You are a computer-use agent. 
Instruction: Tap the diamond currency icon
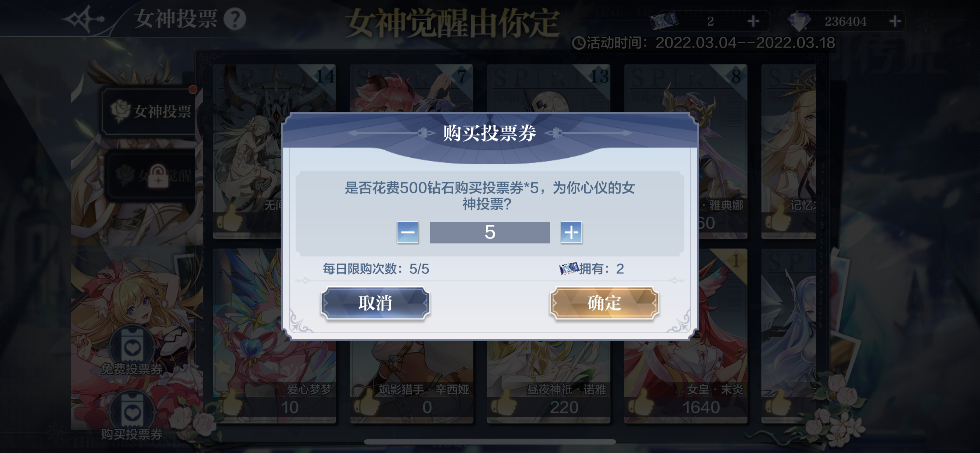(x=799, y=22)
